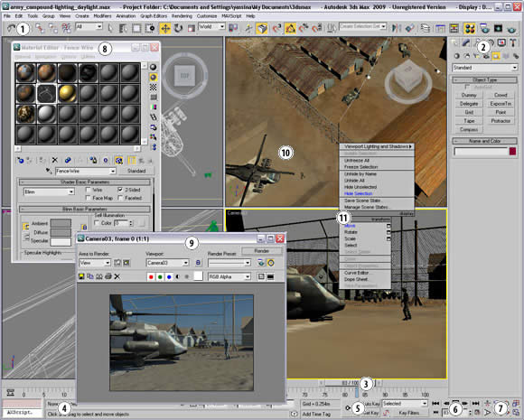
Task: Toggle Angle Snap in main toolbar
Action: click(x=290, y=28)
